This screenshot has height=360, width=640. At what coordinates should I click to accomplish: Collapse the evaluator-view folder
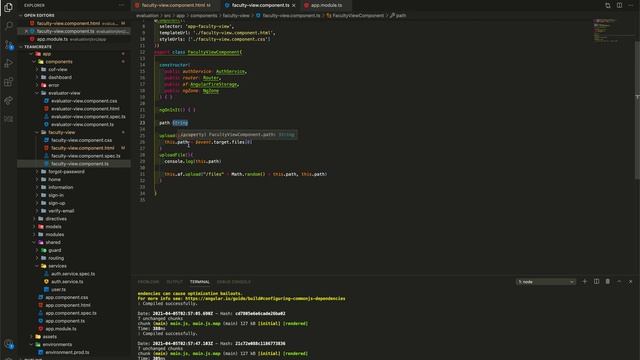64,93
